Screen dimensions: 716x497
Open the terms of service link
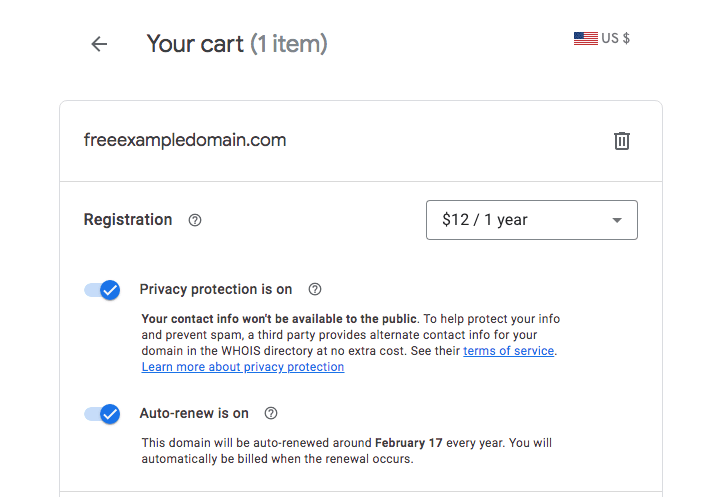509,351
